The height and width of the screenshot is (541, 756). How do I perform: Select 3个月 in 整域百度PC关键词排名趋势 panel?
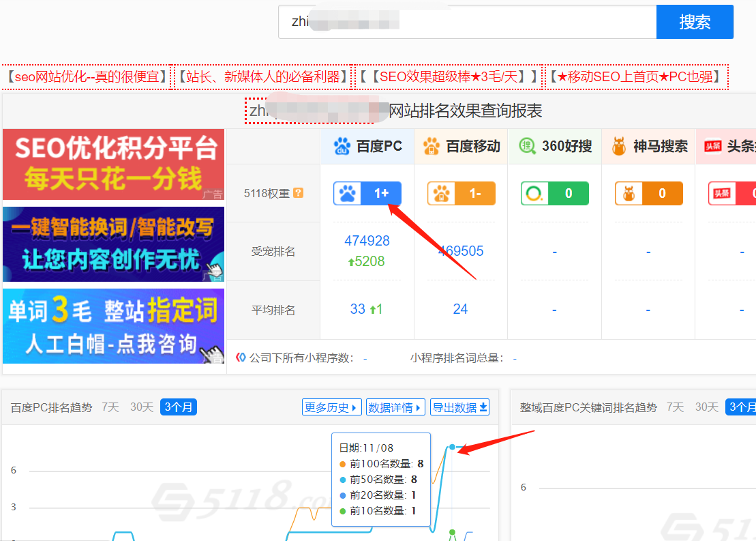point(741,407)
